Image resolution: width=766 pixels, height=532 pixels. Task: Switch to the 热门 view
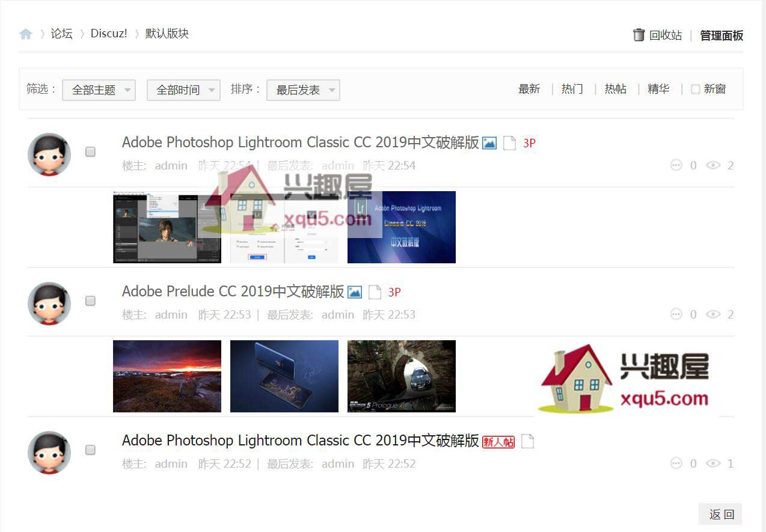(572, 89)
